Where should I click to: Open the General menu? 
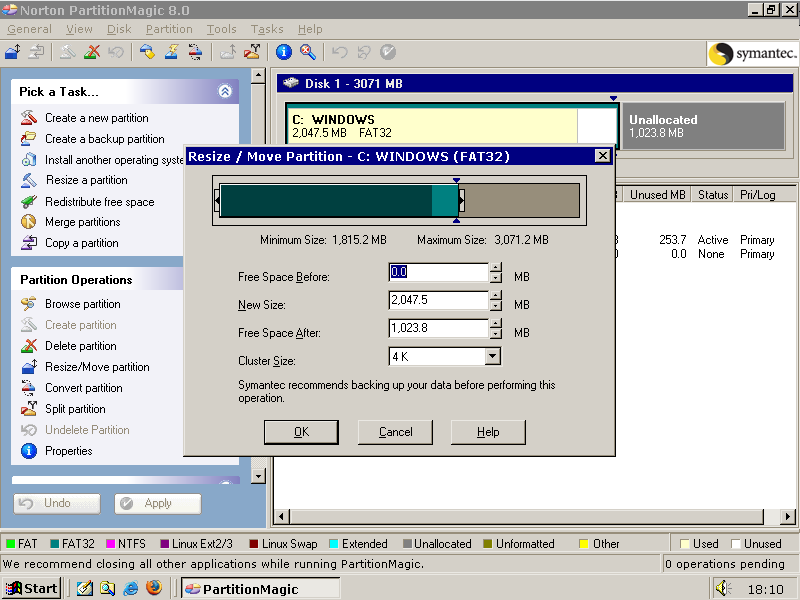29,29
